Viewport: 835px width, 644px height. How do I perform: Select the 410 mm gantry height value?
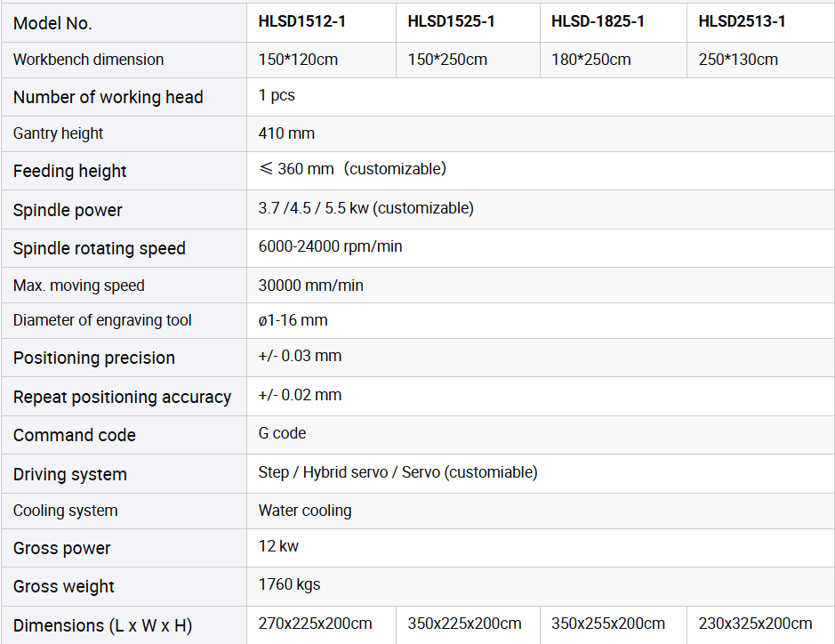[286, 133]
